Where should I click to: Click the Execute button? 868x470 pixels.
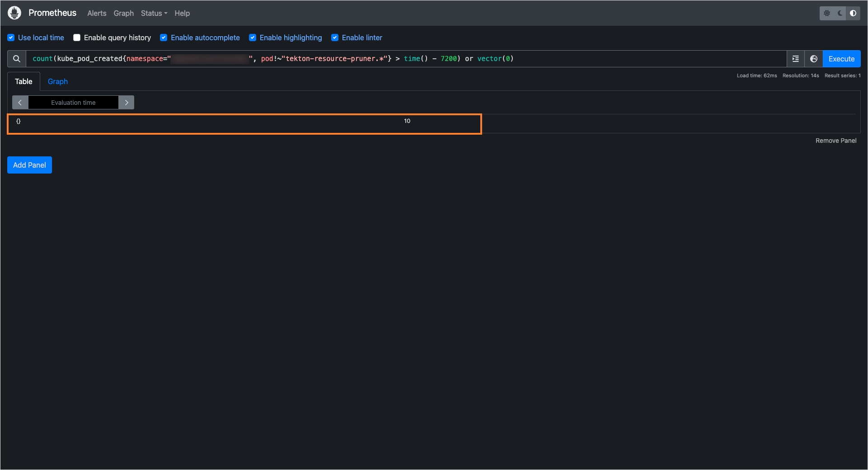pos(841,59)
